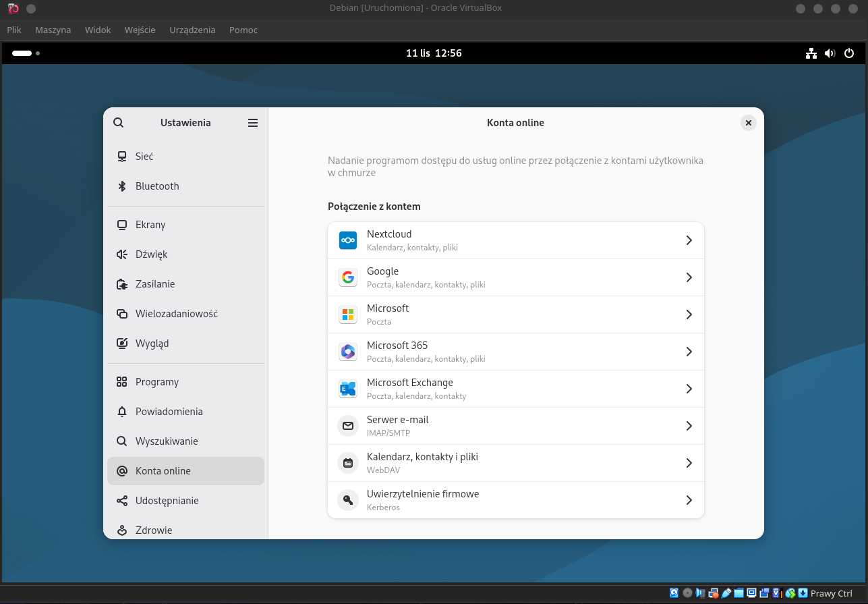This screenshot has width=868, height=604.
Task: Select Dźwięk in the settings sidebar
Action: pyautogui.click(x=185, y=254)
